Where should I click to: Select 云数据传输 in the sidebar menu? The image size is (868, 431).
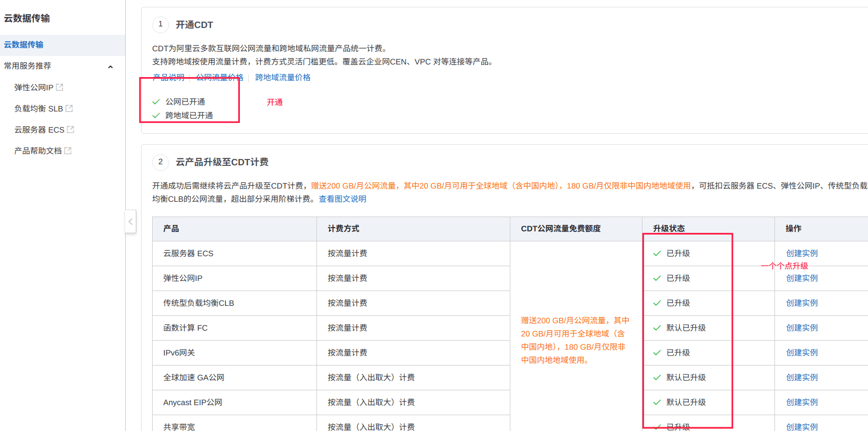click(24, 45)
